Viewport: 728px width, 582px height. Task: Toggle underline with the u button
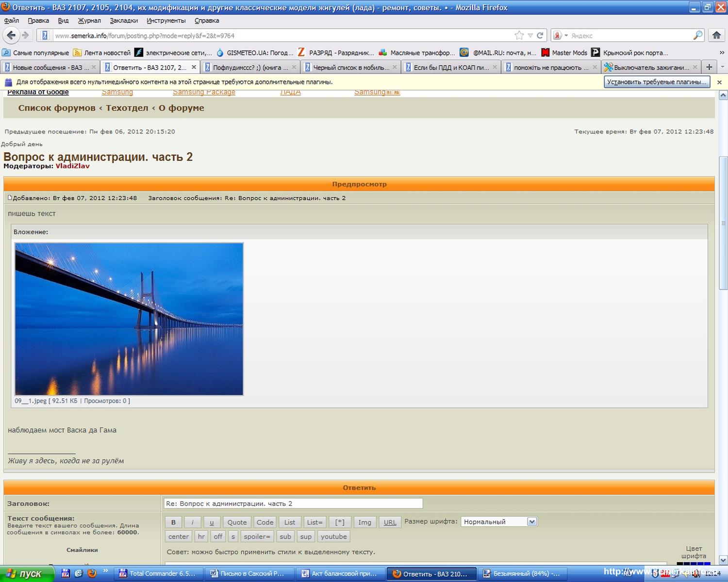(212, 522)
